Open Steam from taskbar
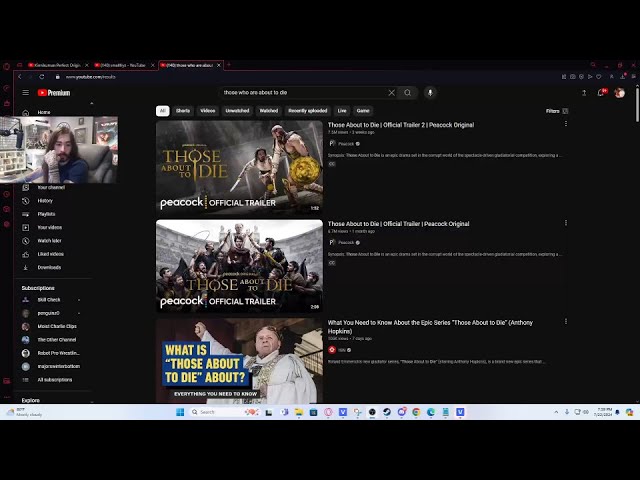640x480 pixels. [x=387, y=412]
